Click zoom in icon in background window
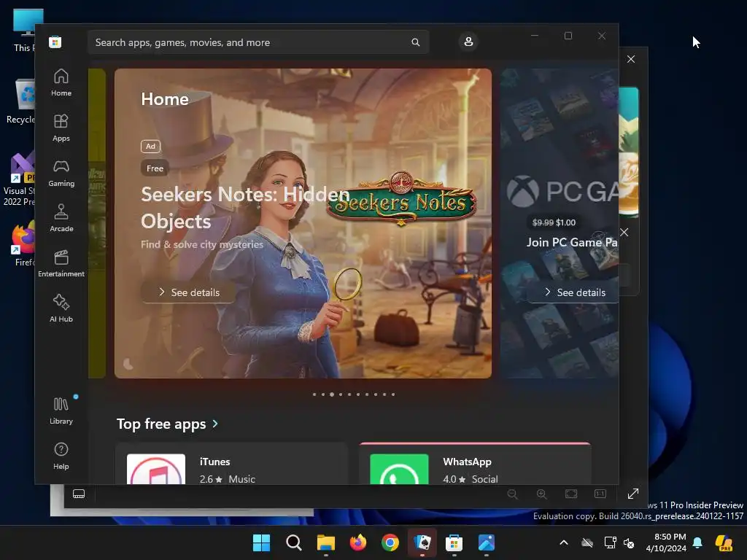747x560 pixels. coord(542,494)
